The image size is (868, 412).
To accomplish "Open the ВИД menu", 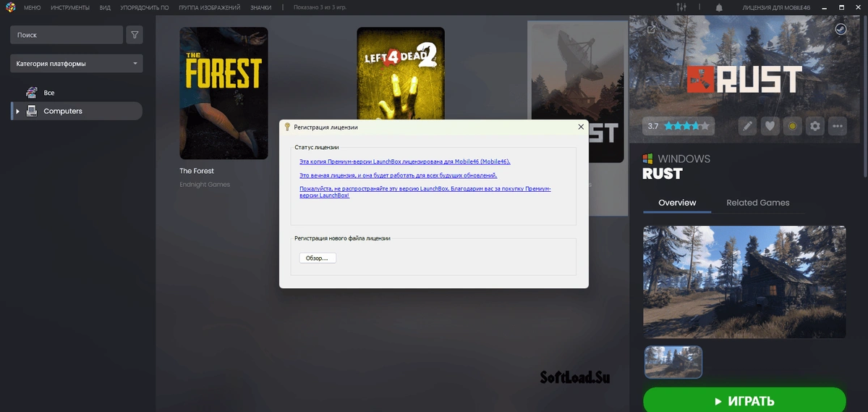I will tap(105, 7).
